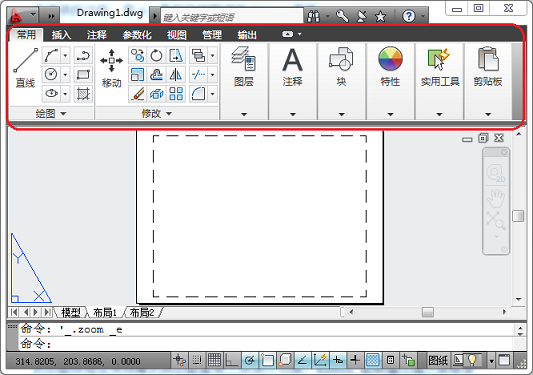Toggle Snap mode in status bar

(x=197, y=360)
